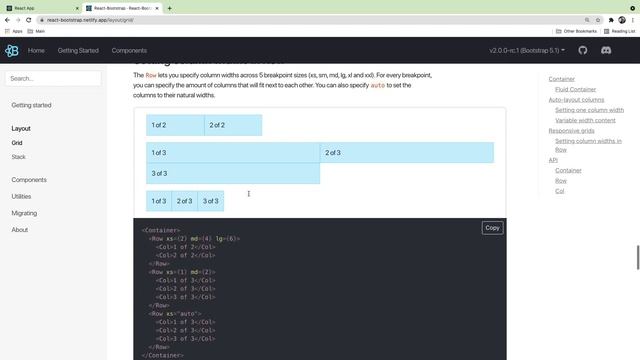Go back with browser back arrow

7,20
